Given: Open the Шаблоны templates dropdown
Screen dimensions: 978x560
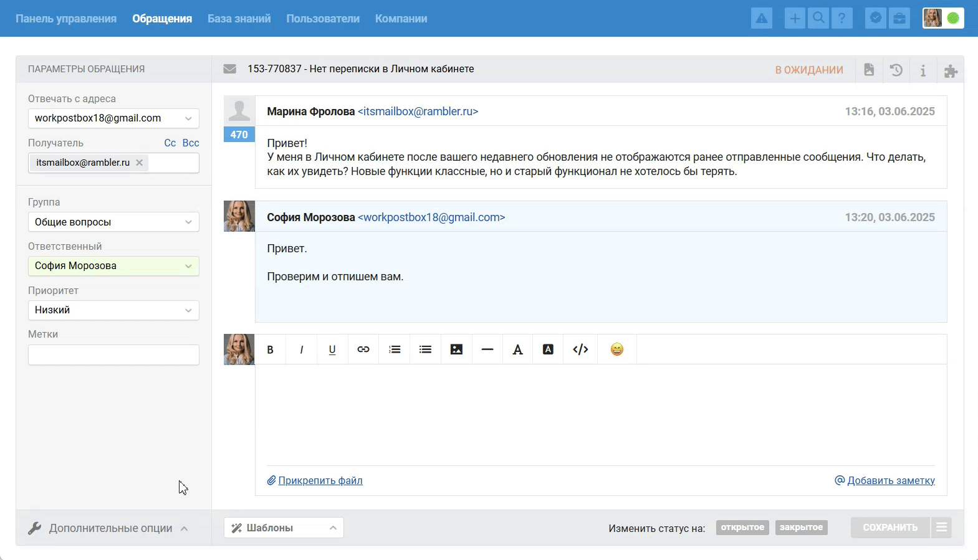Looking at the screenshot, I should pyautogui.click(x=284, y=528).
